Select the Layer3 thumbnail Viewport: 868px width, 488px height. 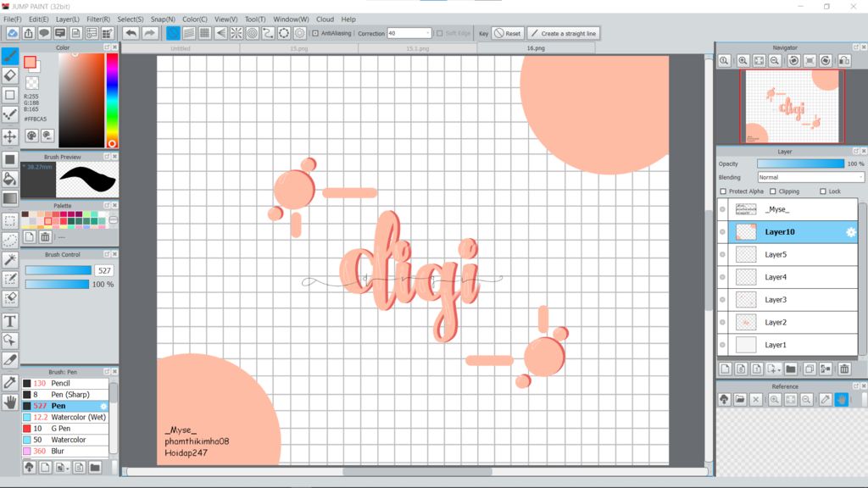click(746, 299)
